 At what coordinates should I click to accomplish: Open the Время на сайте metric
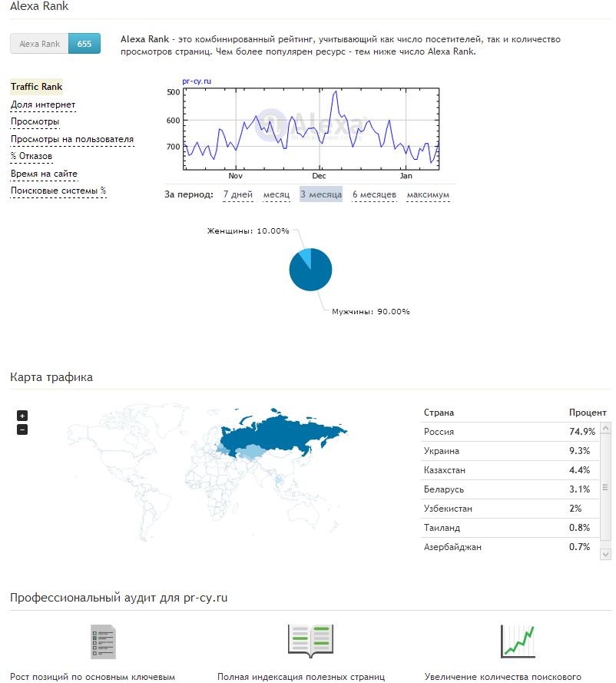(x=44, y=174)
